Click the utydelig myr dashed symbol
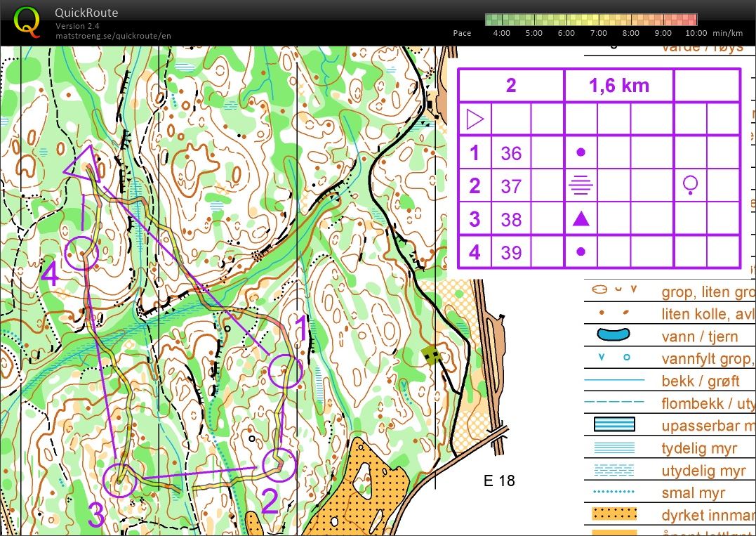This screenshot has height=536, width=756. pos(614,470)
